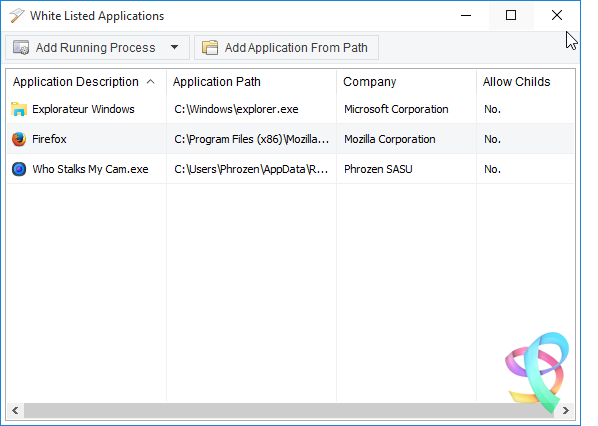Click the title bar hammer icon
This screenshot has width=598, height=426.
17,16
